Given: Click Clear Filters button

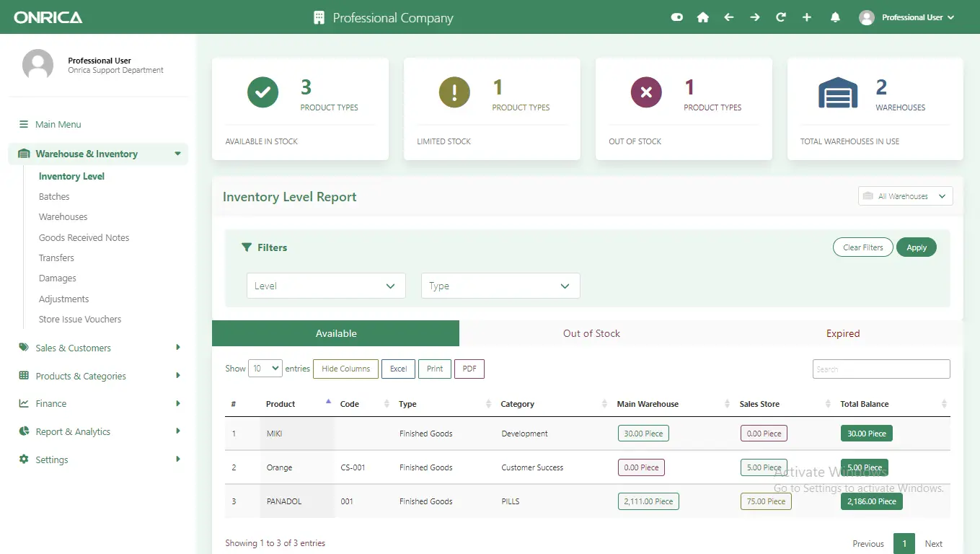Looking at the screenshot, I should coord(862,247).
